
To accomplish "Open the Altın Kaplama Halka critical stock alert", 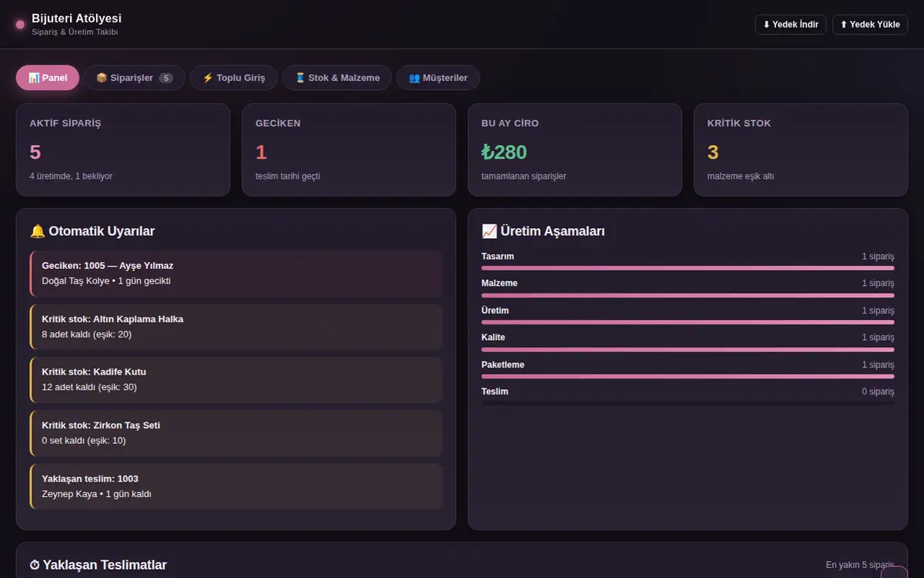I will click(x=236, y=327).
